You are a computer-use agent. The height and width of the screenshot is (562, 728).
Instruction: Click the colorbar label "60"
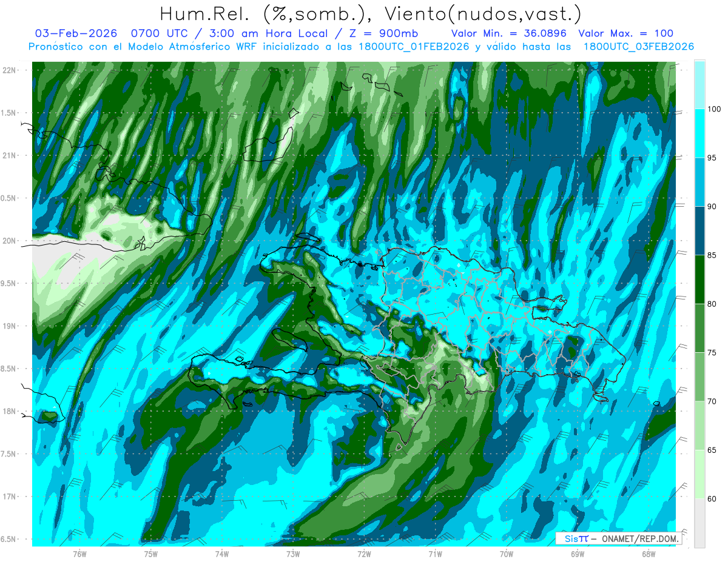(x=712, y=498)
